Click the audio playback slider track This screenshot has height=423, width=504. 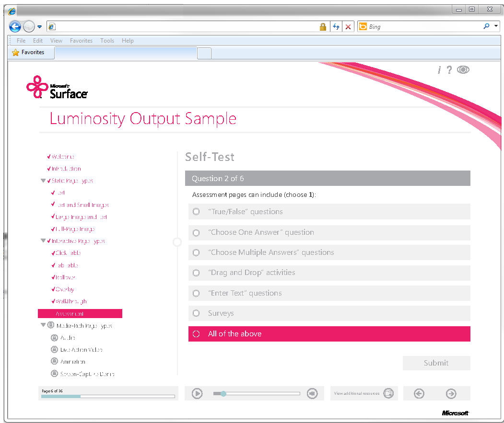coord(257,393)
